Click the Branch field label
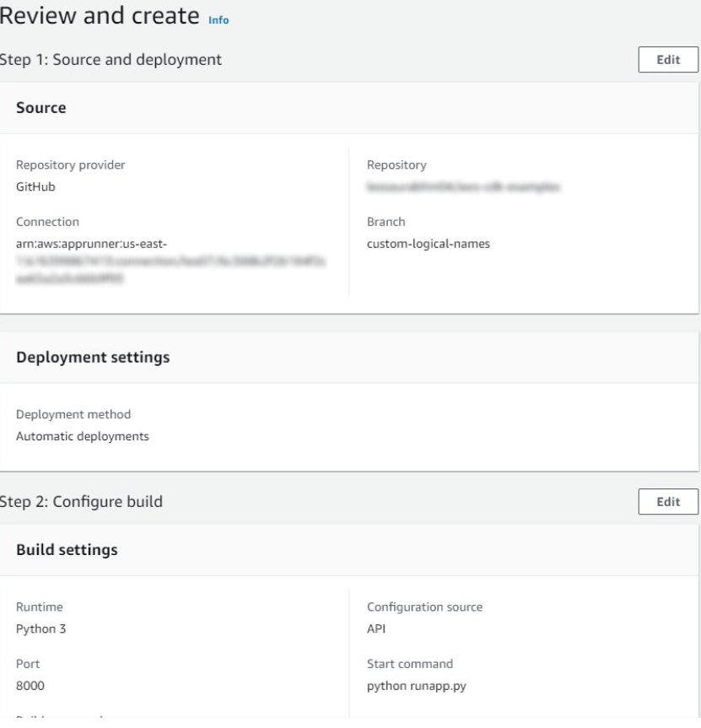701x728 pixels. click(386, 223)
